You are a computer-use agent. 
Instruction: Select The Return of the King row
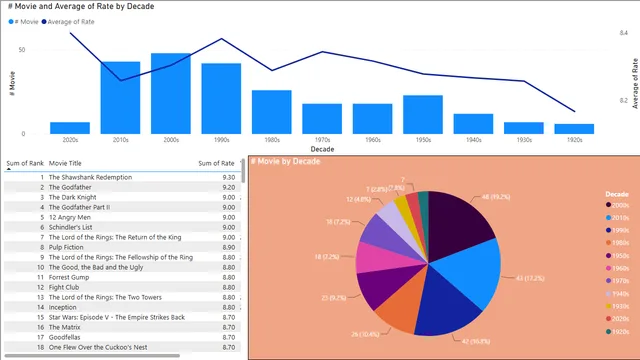(122, 237)
